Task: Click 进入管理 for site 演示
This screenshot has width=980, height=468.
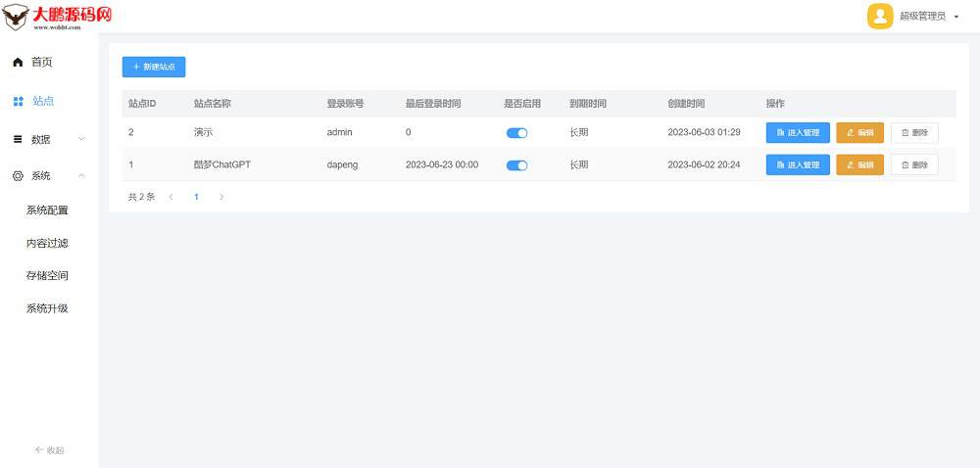Action: click(x=798, y=133)
